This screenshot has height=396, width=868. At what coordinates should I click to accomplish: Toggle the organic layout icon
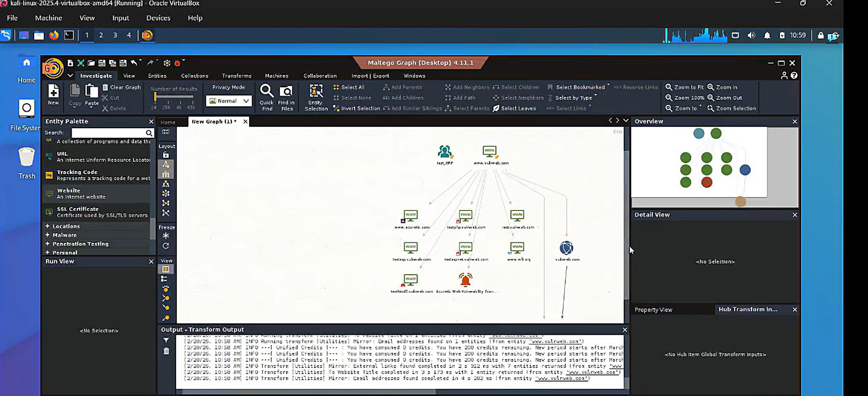tap(166, 203)
